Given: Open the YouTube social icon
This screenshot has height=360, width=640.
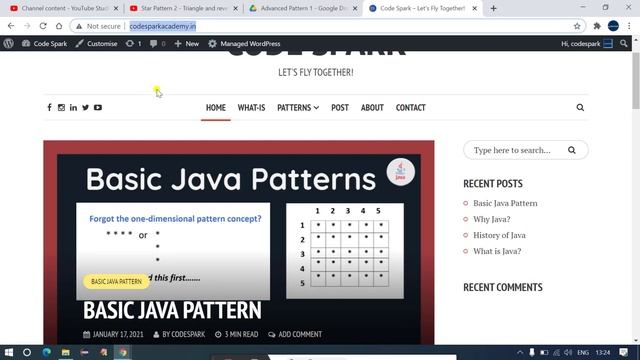Looking at the screenshot, I should pyautogui.click(x=98, y=107).
